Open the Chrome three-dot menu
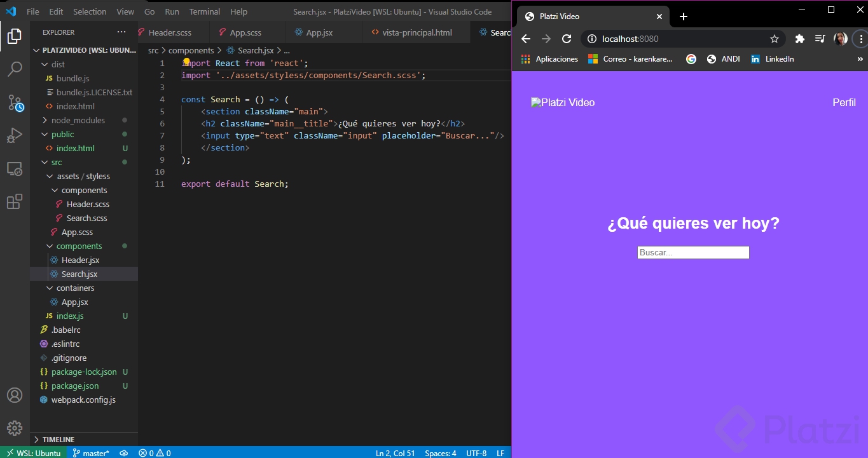868x458 pixels. coord(860,39)
